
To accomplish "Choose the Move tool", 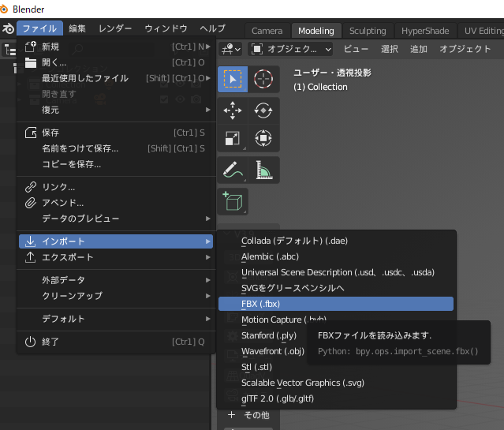I will click(233, 110).
